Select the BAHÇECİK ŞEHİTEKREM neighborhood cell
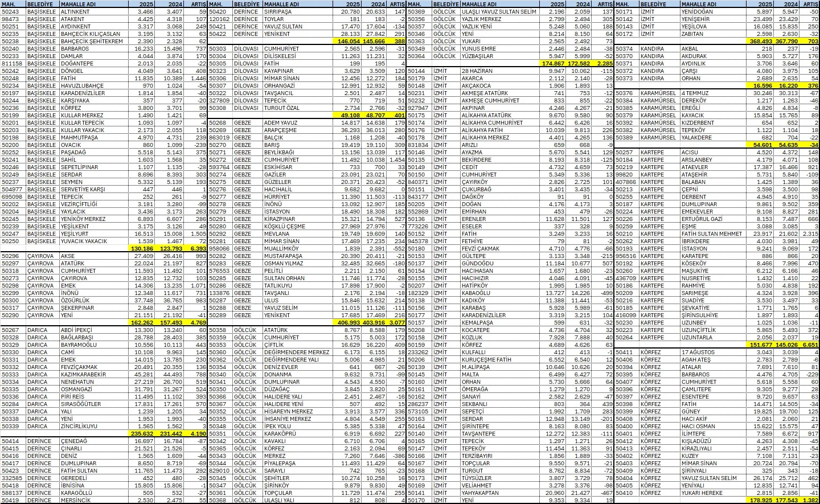The image size is (820, 504). click(91, 42)
